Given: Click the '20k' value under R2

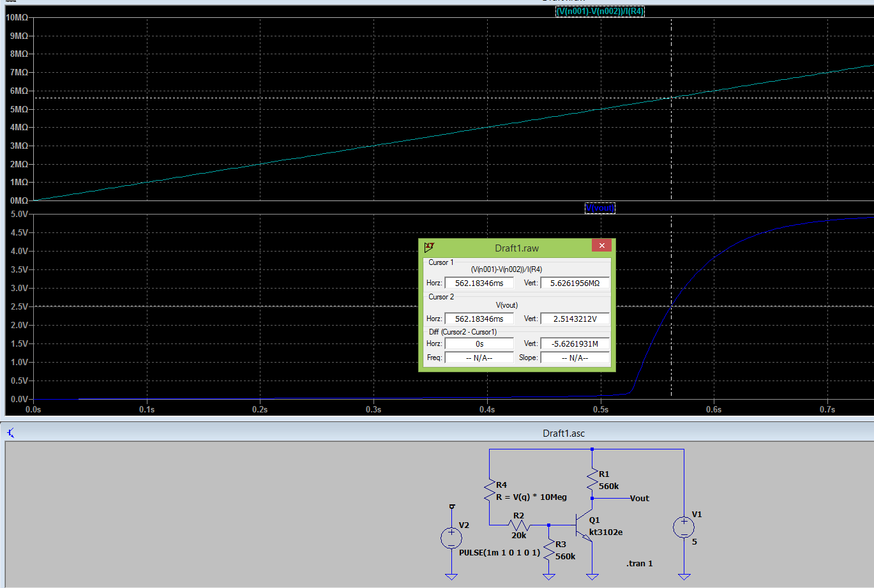Looking at the screenshot, I should point(518,536).
